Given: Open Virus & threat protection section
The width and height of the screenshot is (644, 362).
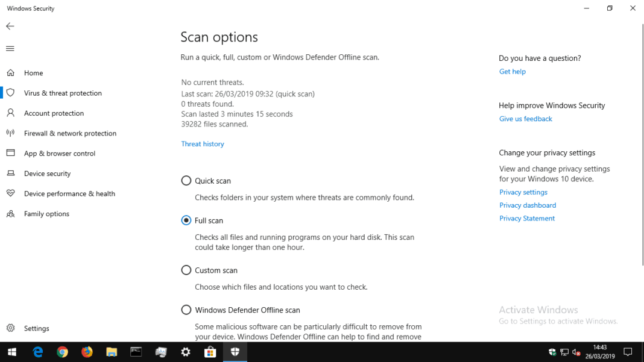Looking at the screenshot, I should pyautogui.click(x=63, y=93).
